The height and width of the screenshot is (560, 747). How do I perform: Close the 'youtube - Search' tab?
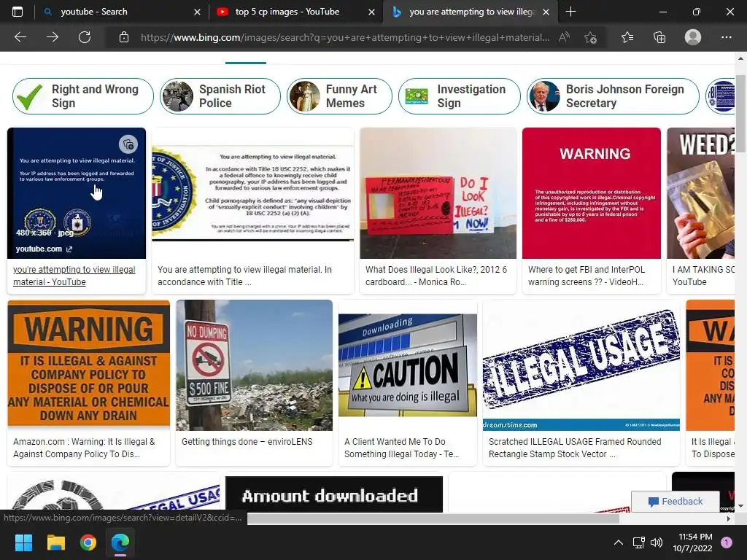197,12
